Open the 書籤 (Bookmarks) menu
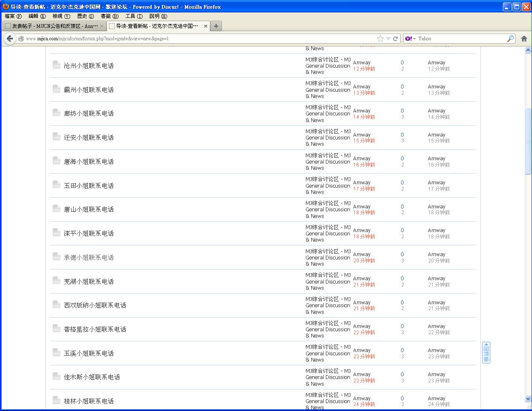The image size is (532, 411). point(109,16)
